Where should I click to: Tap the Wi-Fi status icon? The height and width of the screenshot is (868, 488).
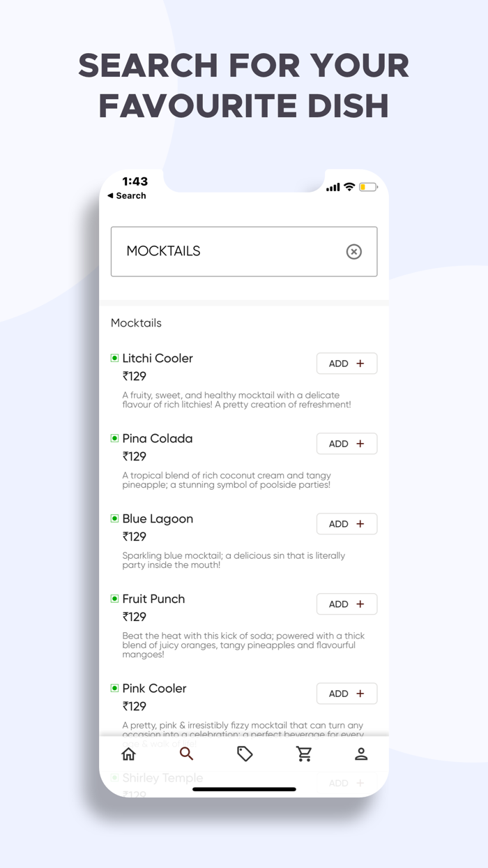[349, 187]
